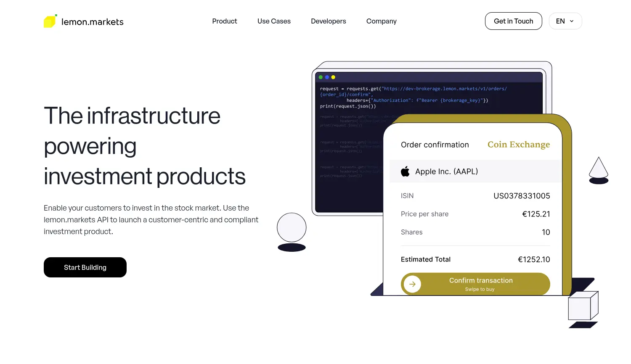Click the Start Building button
The width and height of the screenshot is (631, 364).
(x=85, y=267)
